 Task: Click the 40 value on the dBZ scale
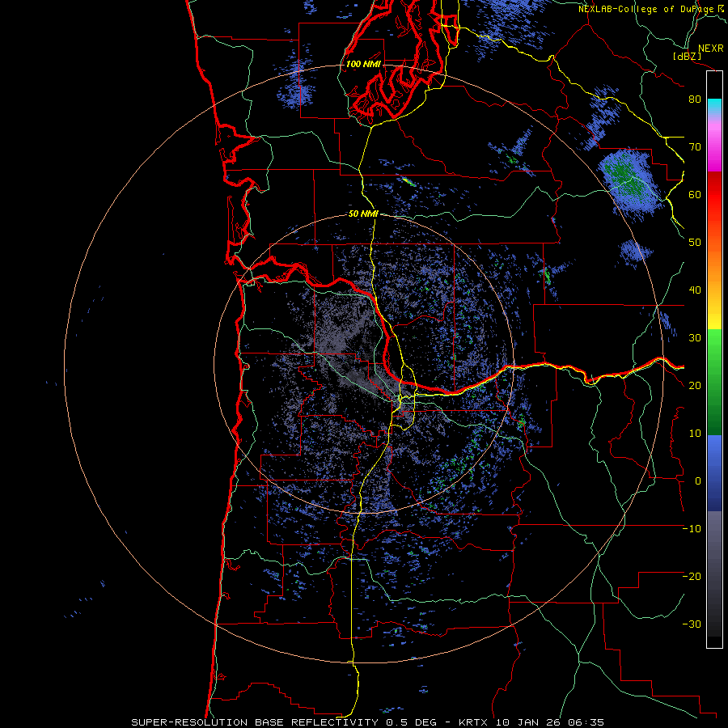(695, 290)
